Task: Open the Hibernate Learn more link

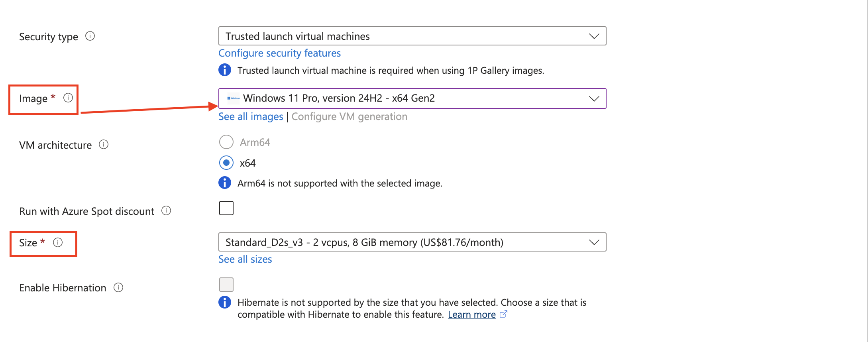Action: pos(472,314)
